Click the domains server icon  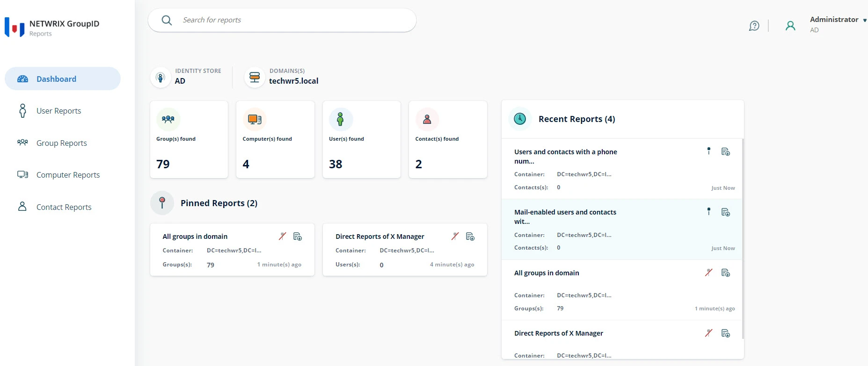coord(255,77)
